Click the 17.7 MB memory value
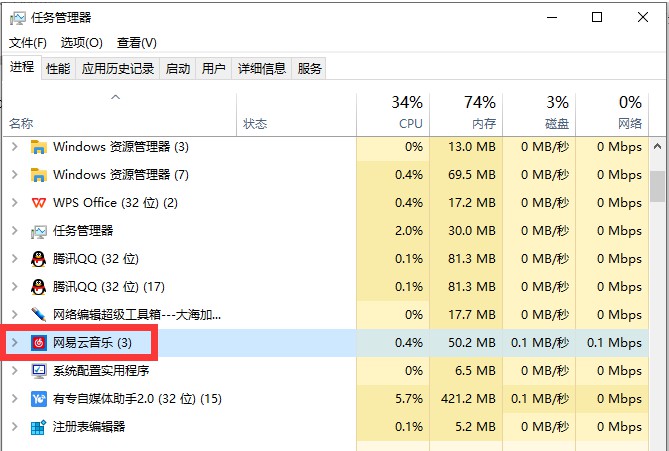669x451 pixels. [472, 315]
